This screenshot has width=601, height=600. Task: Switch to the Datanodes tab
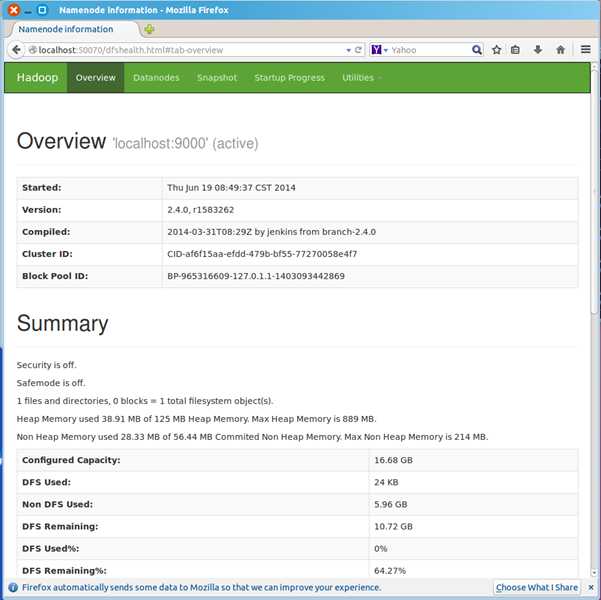pos(156,78)
